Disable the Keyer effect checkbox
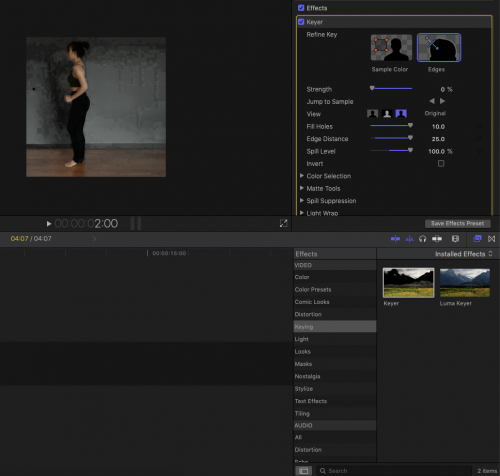This screenshot has width=500, height=476. 301,22
